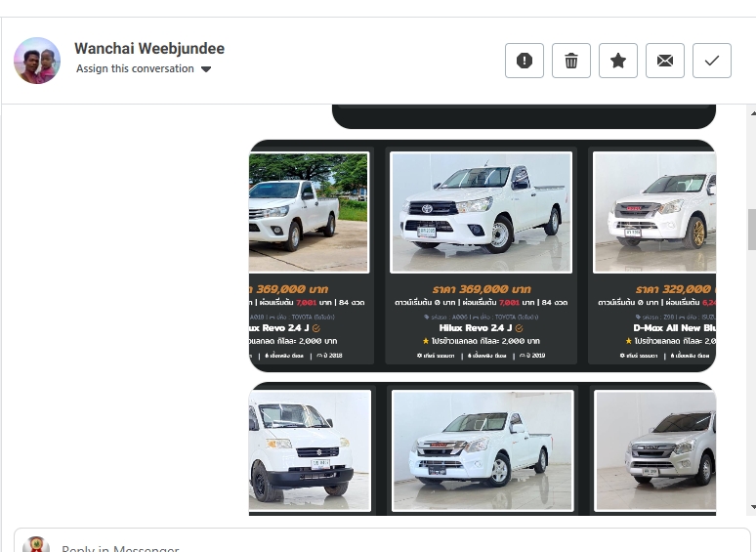Star this conversation as follow-up
The height and width of the screenshot is (552, 756).
click(617, 61)
